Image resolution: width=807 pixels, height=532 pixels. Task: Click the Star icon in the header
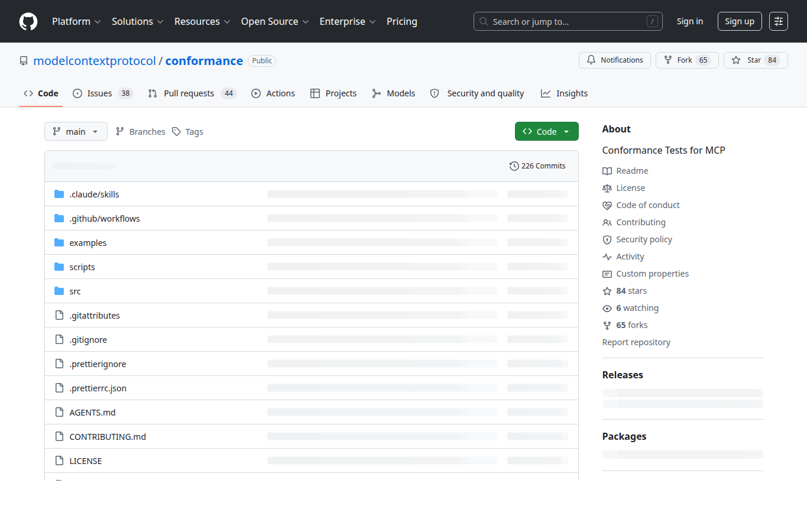click(x=736, y=60)
